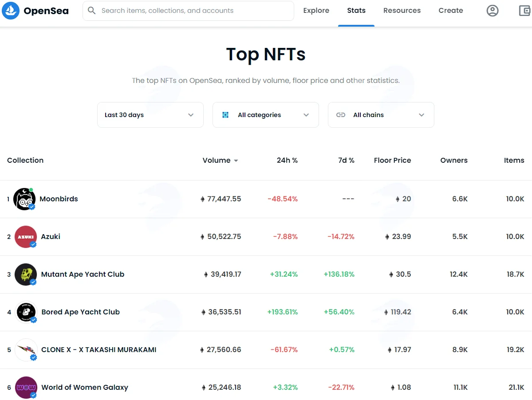Open the All chains dropdown
The image size is (532, 400).
point(381,115)
